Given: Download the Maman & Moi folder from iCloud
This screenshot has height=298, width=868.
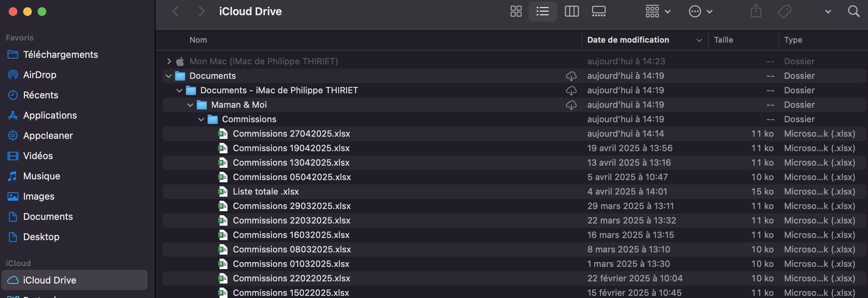Looking at the screenshot, I should 571,105.
